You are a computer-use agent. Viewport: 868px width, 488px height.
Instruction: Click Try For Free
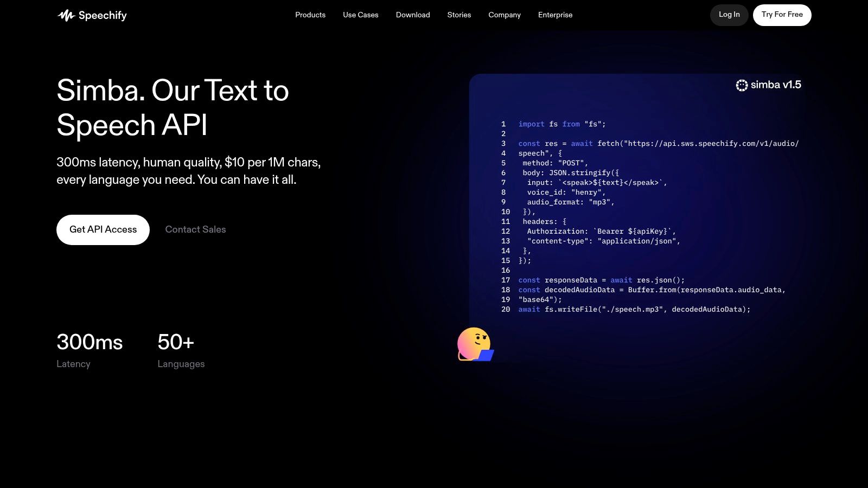pos(782,15)
